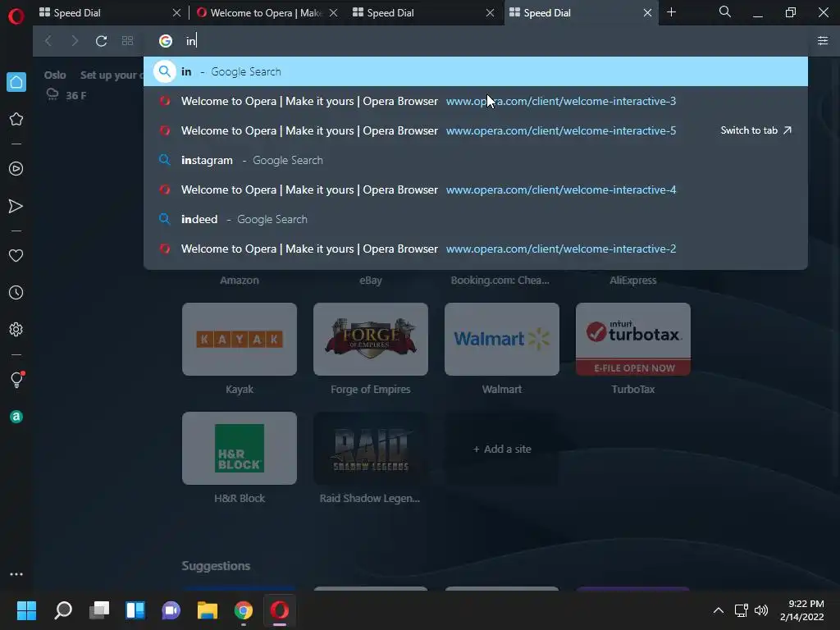Open Forge of Empires speed dial tile
Screen dimensions: 840x630
371,339
